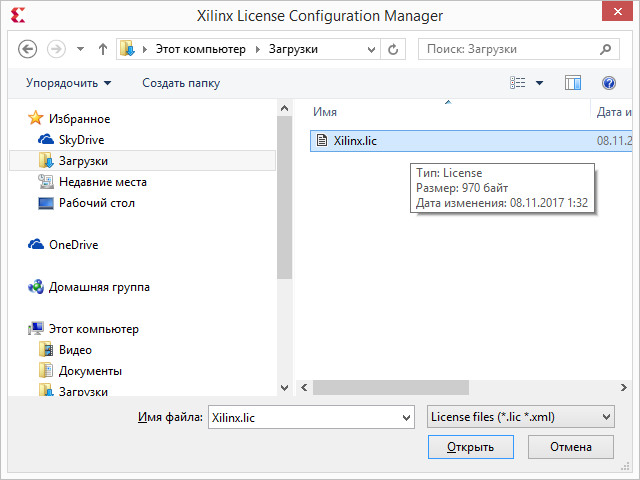This screenshot has width=640, height=480.
Task: Click the Этот компьютер computer icon
Action: tap(36, 329)
